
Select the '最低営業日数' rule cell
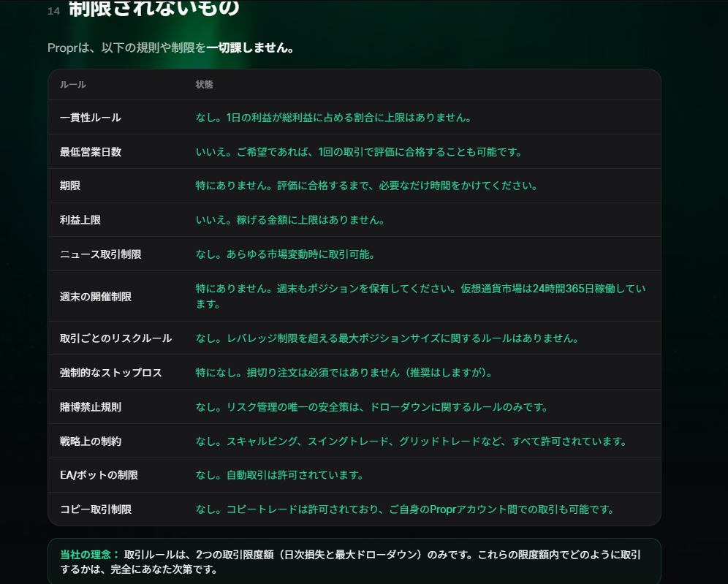click(x=91, y=152)
